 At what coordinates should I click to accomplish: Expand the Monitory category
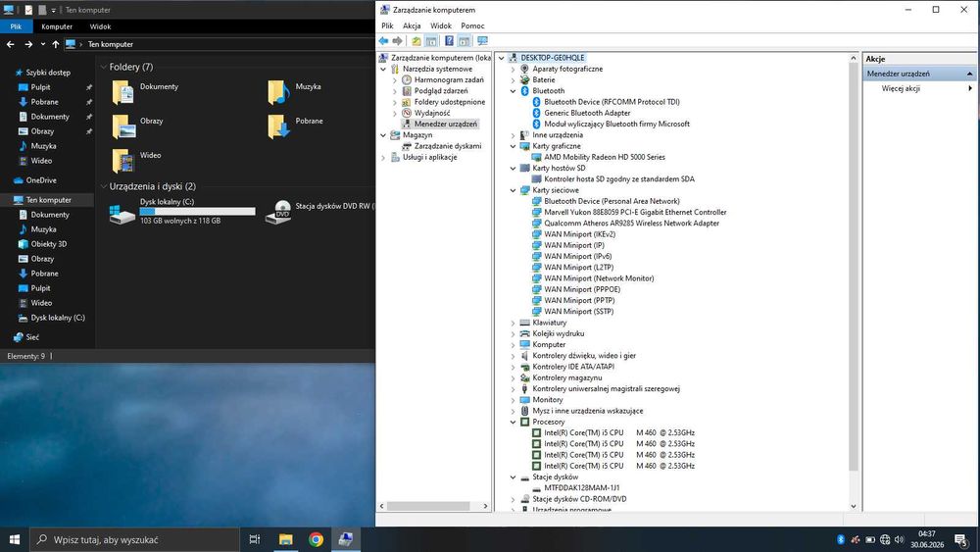(514, 400)
